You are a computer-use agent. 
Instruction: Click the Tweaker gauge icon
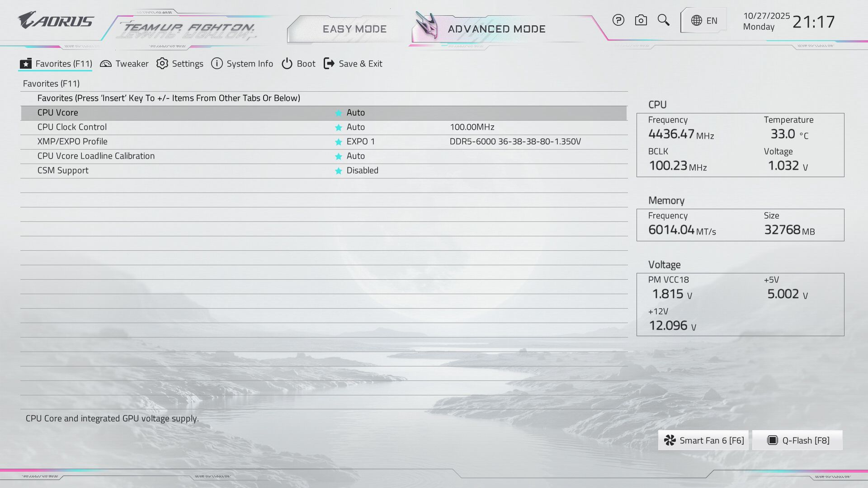pyautogui.click(x=106, y=64)
